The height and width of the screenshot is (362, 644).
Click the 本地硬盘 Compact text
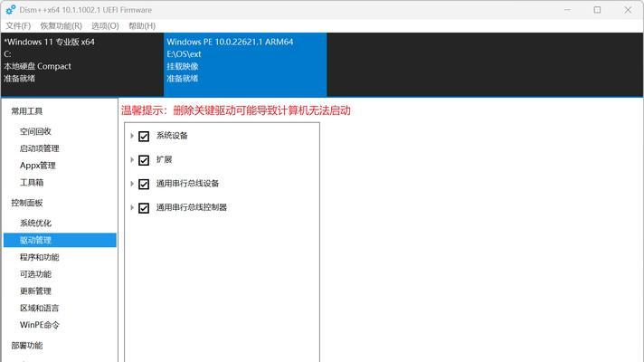[x=37, y=66]
